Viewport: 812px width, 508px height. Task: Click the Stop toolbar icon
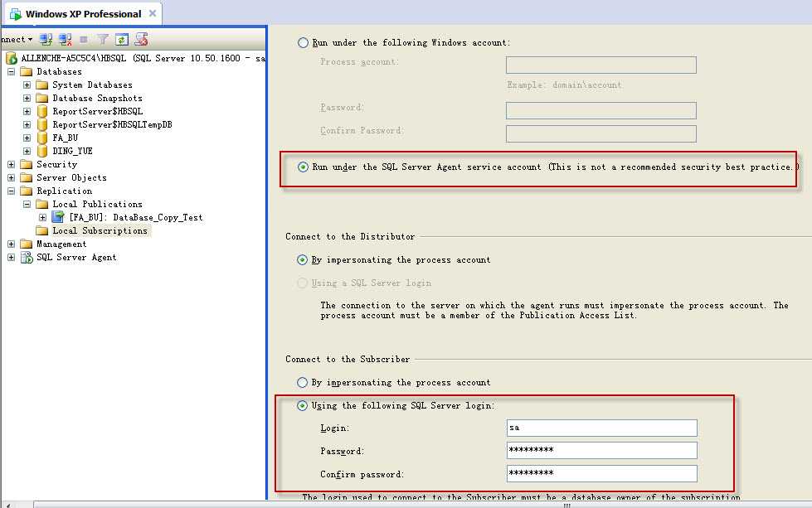click(x=84, y=39)
